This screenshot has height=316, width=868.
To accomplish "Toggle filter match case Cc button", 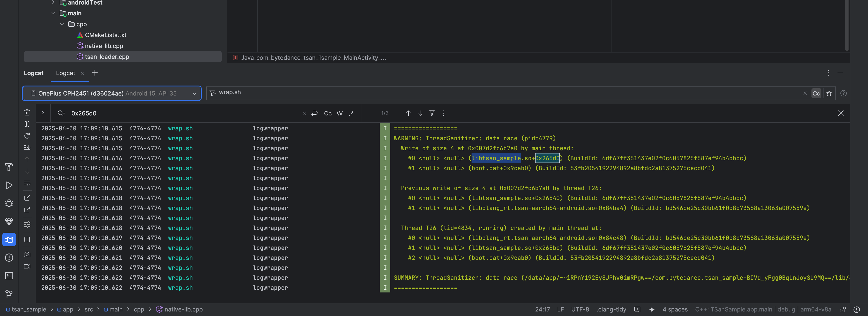I will pos(816,93).
